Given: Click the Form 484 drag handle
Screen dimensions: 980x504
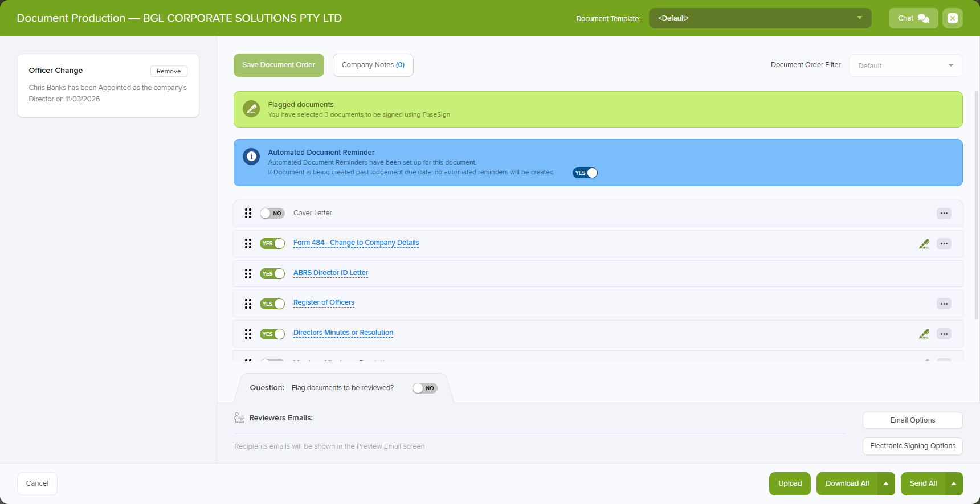Looking at the screenshot, I should click(x=248, y=244).
